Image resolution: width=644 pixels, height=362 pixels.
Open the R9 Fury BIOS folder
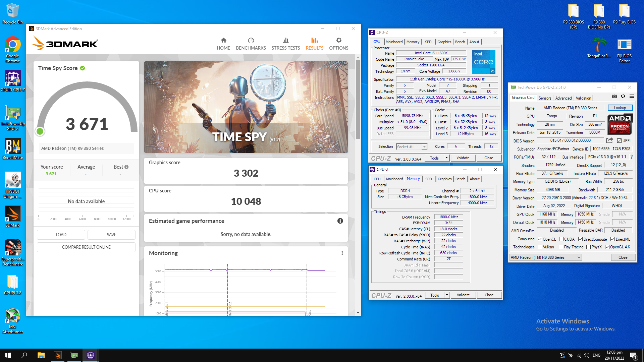pos(624,14)
